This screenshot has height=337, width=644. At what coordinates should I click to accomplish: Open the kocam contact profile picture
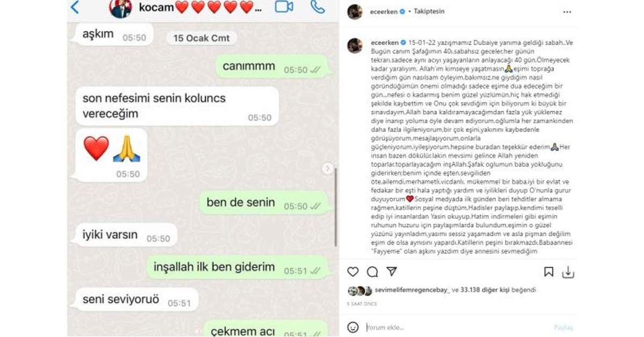(x=120, y=8)
